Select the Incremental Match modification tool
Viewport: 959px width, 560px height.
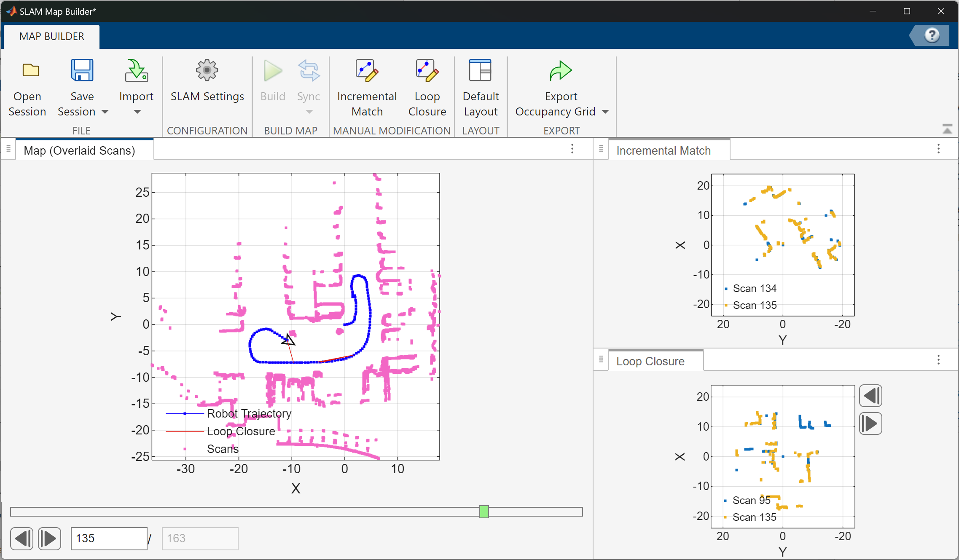366,86
